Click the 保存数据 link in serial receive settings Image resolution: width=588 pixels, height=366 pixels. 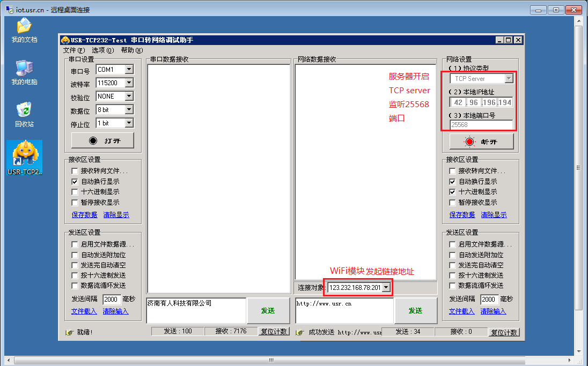84,214
